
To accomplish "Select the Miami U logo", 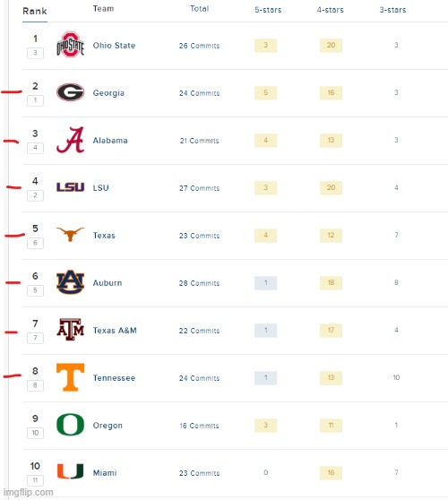I will pyautogui.click(x=70, y=471).
